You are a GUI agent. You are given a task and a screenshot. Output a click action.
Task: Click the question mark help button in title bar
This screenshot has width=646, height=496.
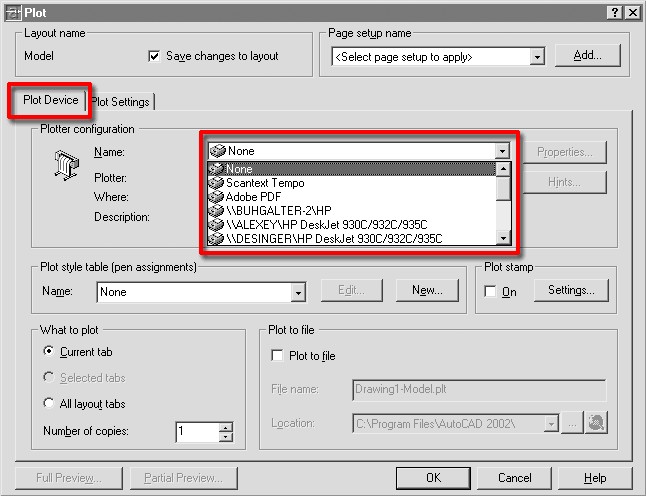[614, 12]
